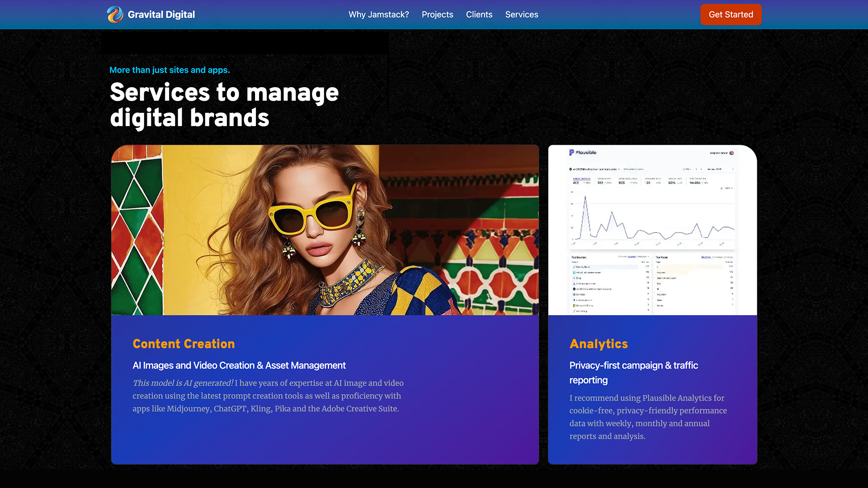Open the January date range dropdown
Image resolution: width=868 pixels, height=488 pixels.
point(720,169)
